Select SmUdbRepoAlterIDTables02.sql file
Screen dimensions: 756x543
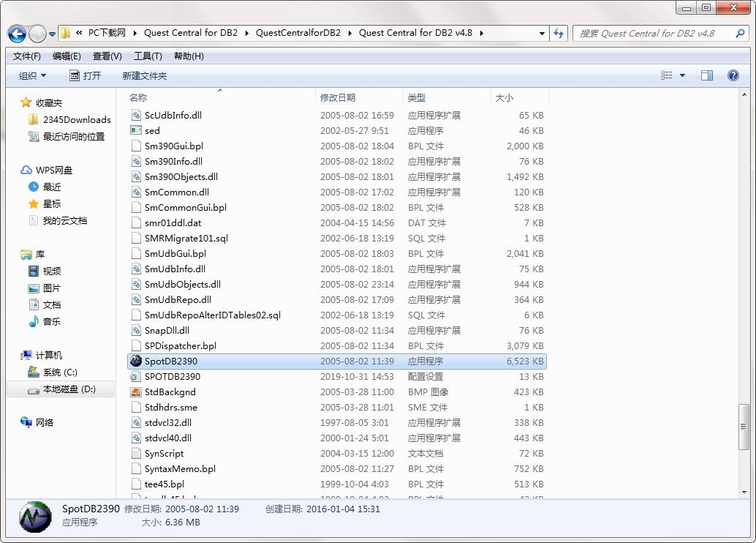pyautogui.click(x=213, y=315)
